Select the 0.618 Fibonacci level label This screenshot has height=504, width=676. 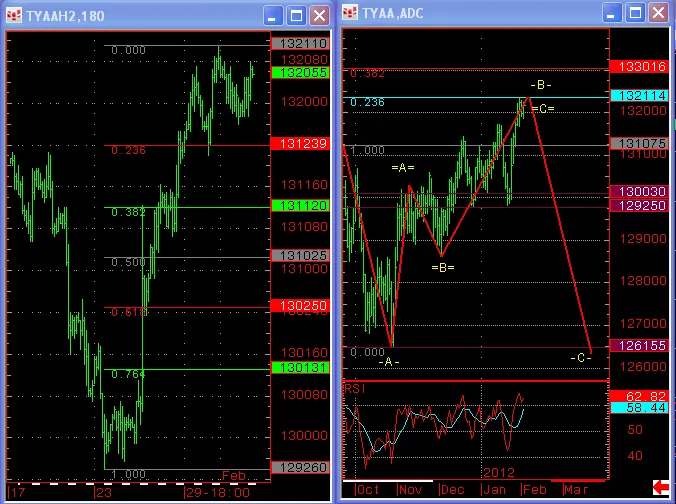(125, 312)
